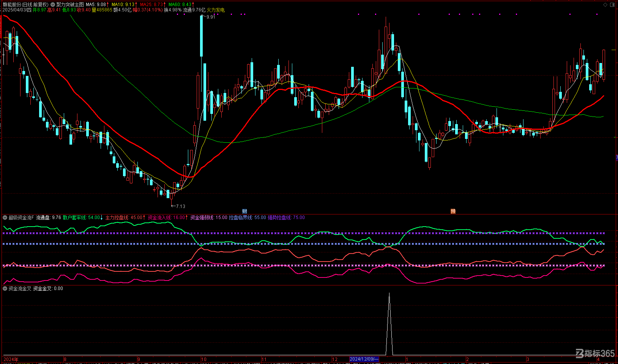Select the 赣能股份(日线.前复权) title
This screenshot has height=364, width=618.
click(25, 5)
